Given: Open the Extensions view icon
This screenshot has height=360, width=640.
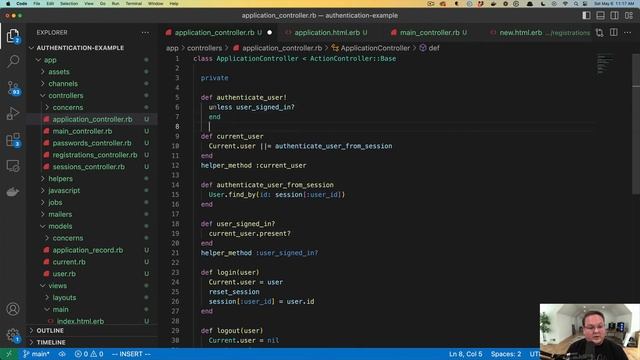Looking at the screenshot, I should pos(13,140).
